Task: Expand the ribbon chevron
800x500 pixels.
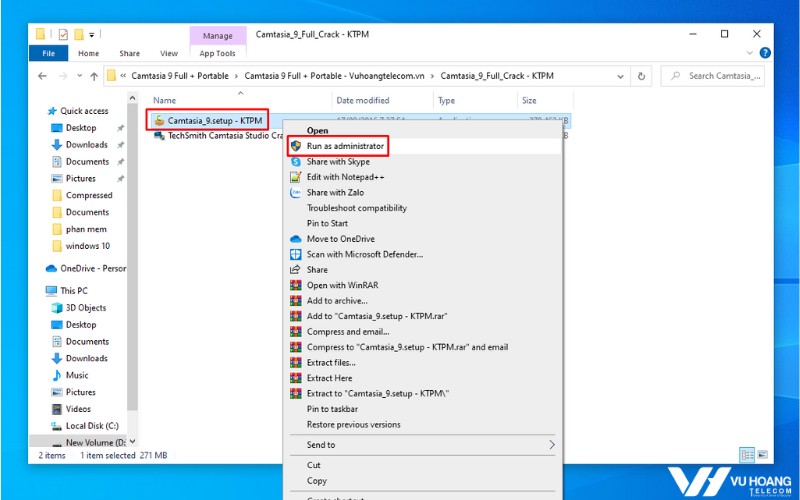Action: (x=749, y=53)
